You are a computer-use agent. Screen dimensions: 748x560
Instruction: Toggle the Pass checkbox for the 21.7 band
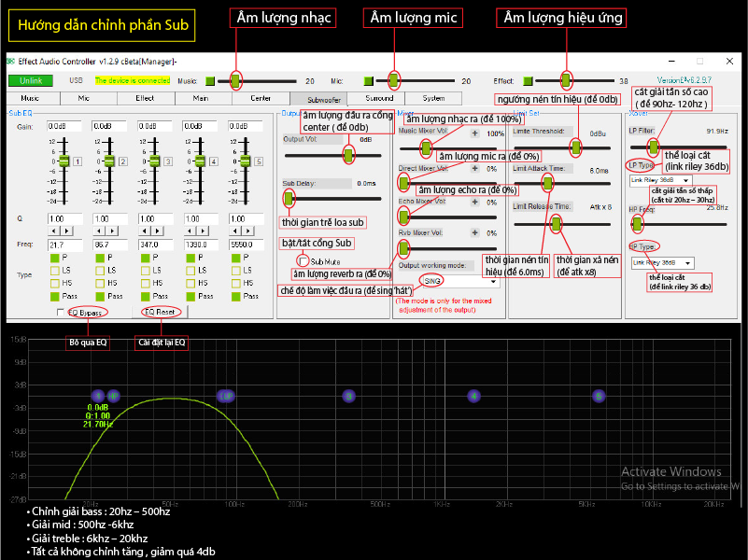pos(54,297)
